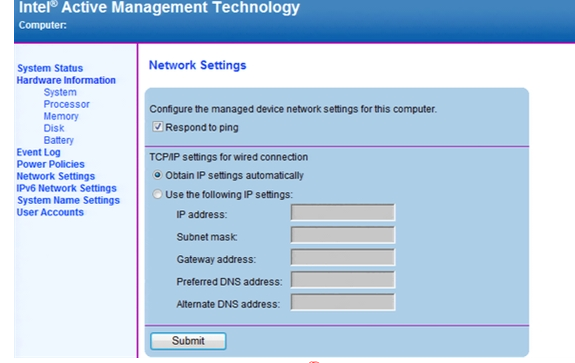Click the Subnet mask field

(343, 235)
